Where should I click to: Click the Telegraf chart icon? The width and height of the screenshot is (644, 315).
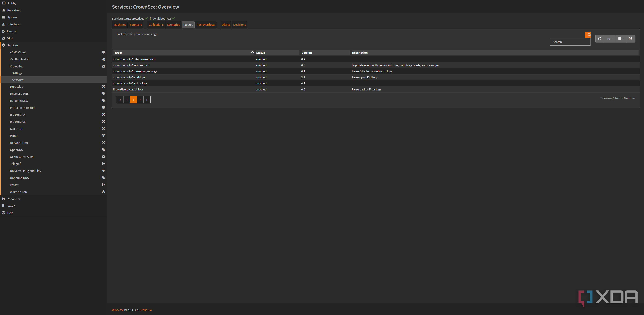(x=104, y=164)
